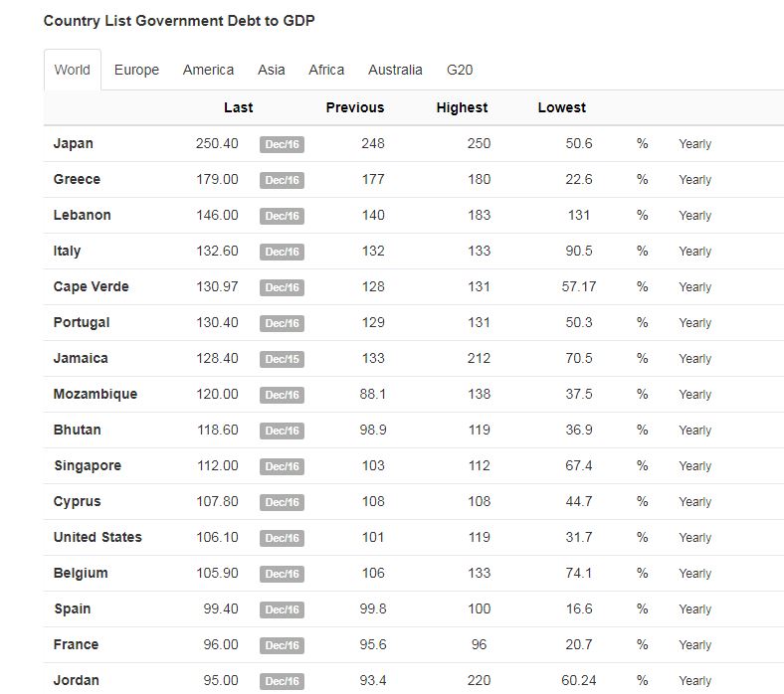Open the Greece country link
Screen dimensions: 784x694
click(77, 179)
